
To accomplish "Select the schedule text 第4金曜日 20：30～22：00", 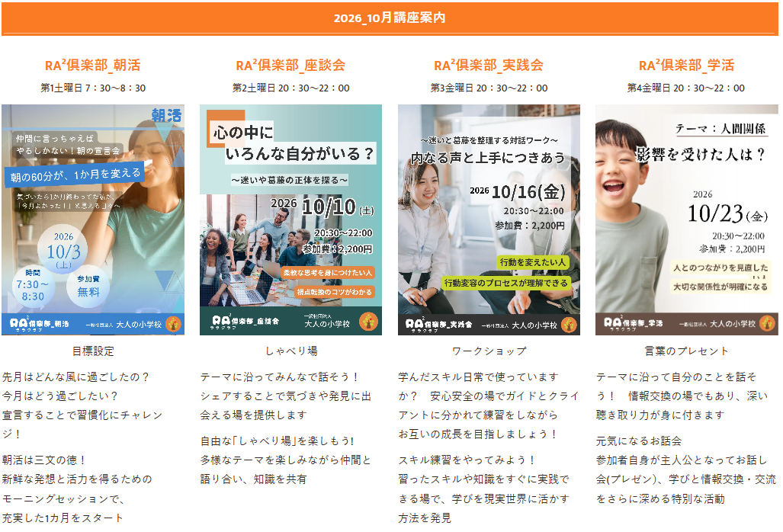I will click(686, 88).
